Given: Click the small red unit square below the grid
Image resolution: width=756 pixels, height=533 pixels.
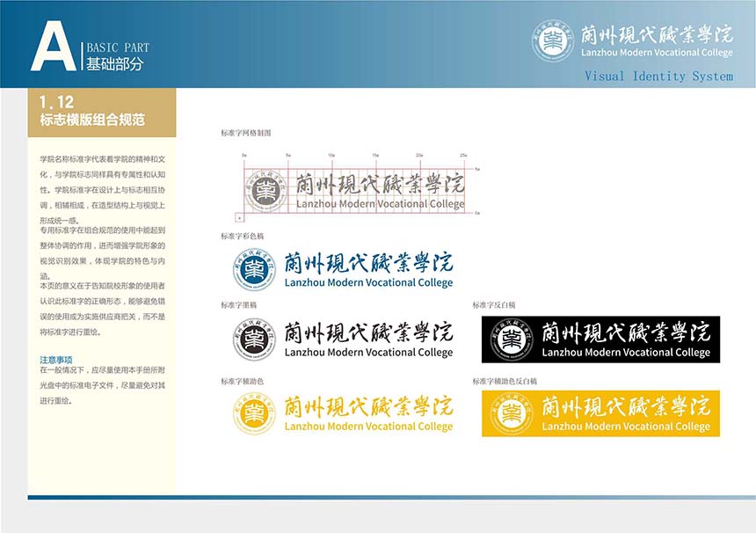Looking at the screenshot, I should pos(239,216).
